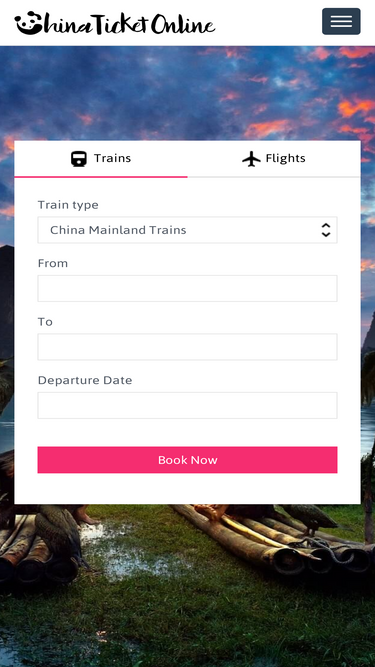Click the pink Book Now button
Image resolution: width=375 pixels, height=667 pixels.
pos(187,460)
